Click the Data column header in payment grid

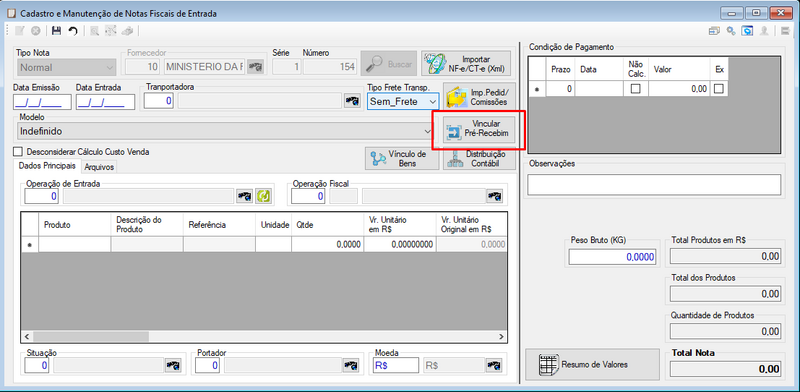click(x=599, y=69)
